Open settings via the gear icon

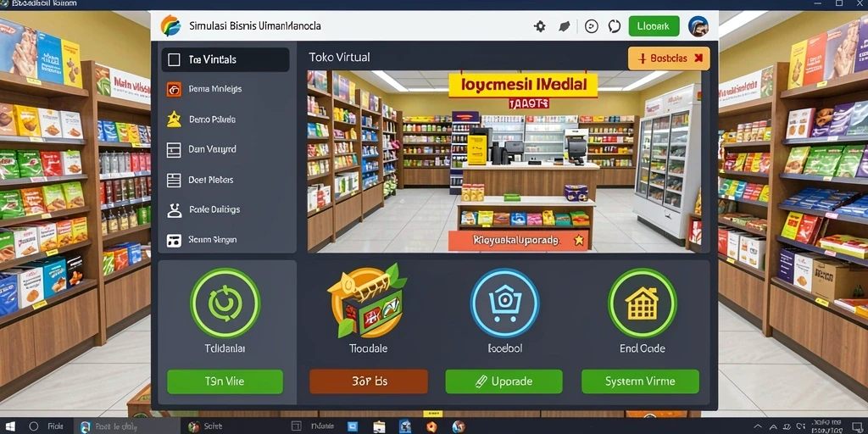click(x=540, y=26)
